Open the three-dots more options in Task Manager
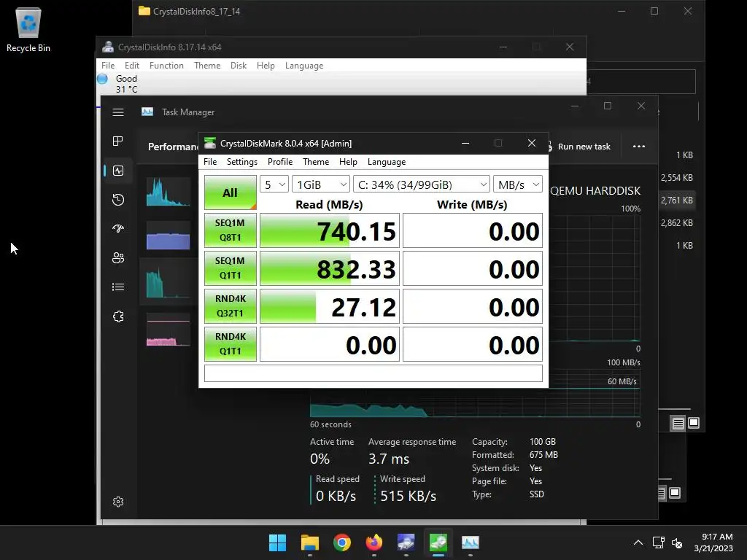The height and width of the screenshot is (560, 747). click(639, 146)
